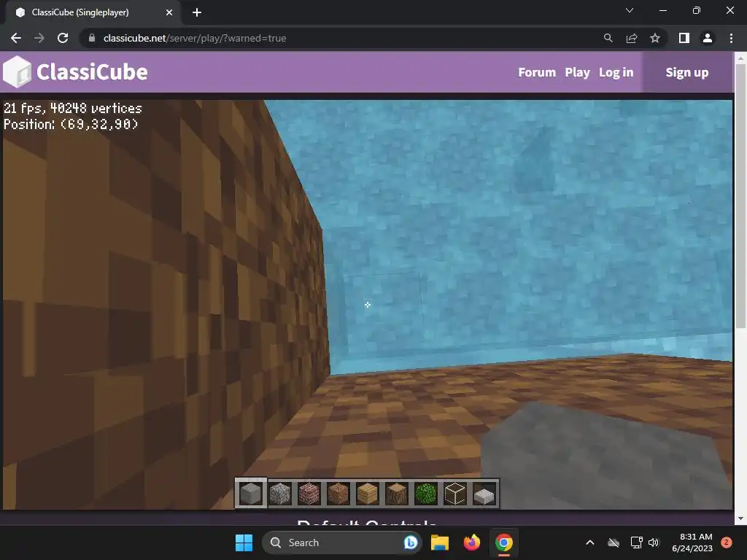Open the tab search dropdown arrow
This screenshot has height=560, width=747.
(630, 10)
